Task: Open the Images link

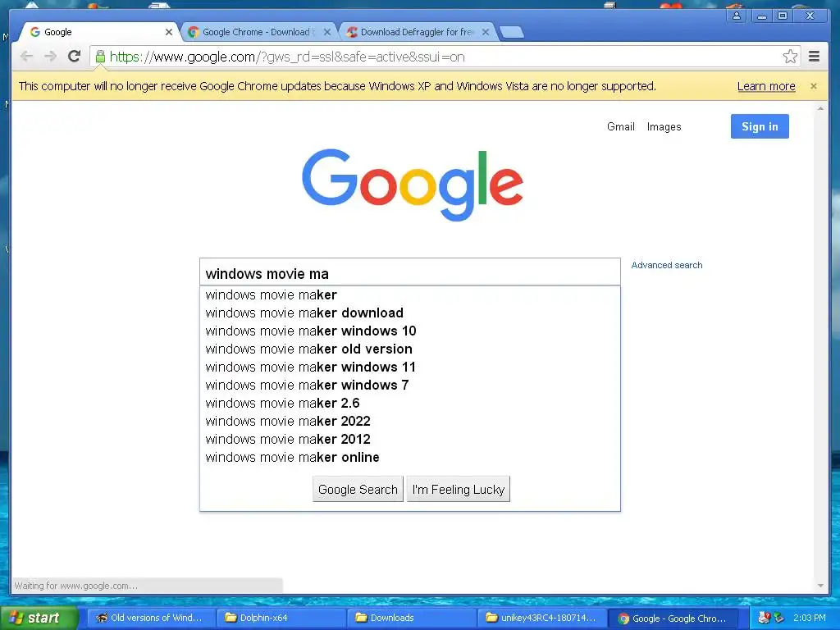Action: tap(664, 127)
